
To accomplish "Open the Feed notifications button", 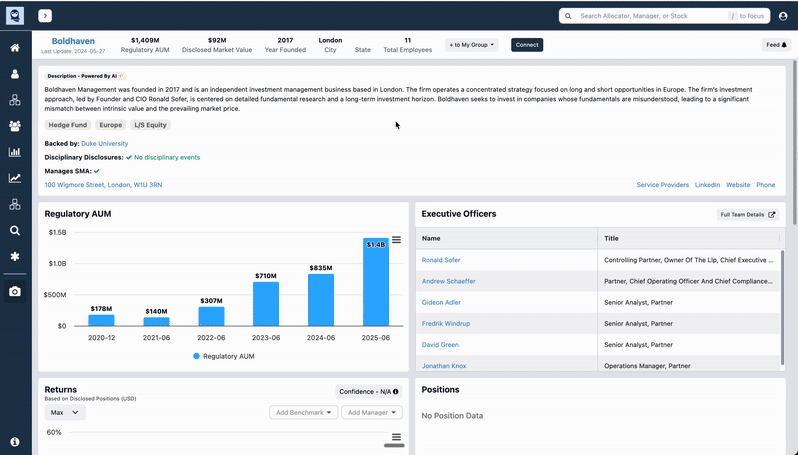I will point(776,45).
